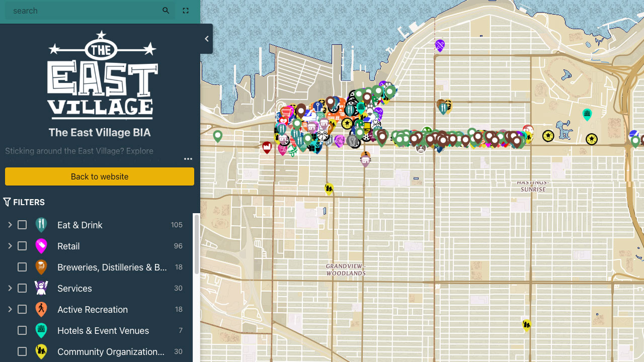Click into the search input field
The width and height of the screenshot is (644, 362).
83,11
